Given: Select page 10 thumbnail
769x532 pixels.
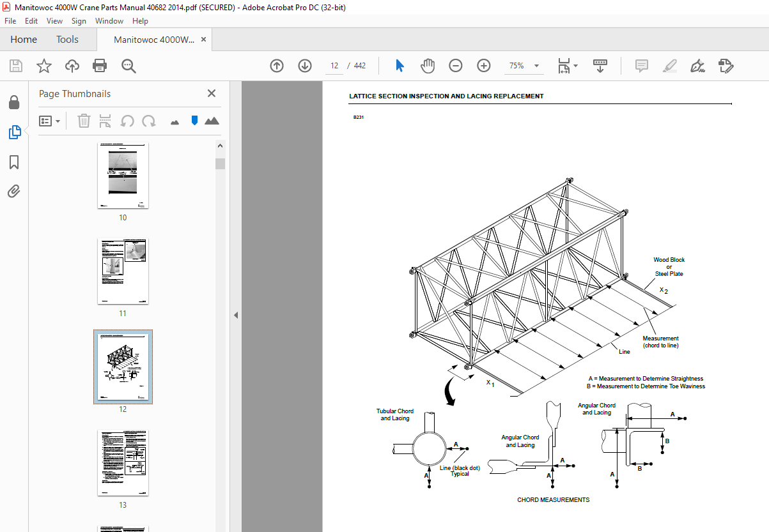Looking at the screenshot, I should tap(123, 176).
